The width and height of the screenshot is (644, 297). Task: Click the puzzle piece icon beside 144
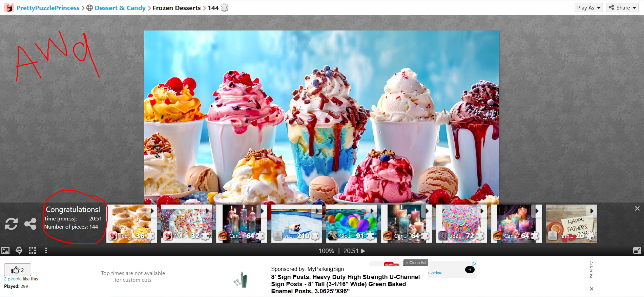224,8
